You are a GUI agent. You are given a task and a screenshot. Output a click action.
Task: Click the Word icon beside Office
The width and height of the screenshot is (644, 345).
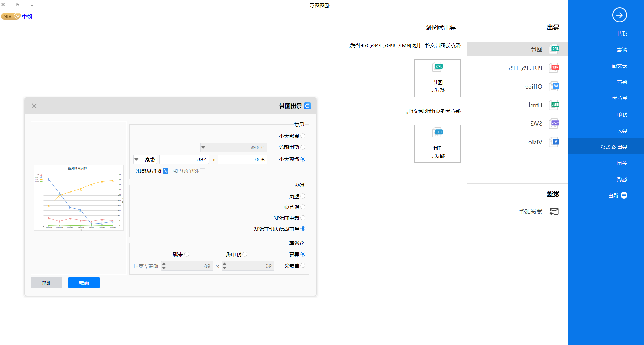pyautogui.click(x=554, y=86)
